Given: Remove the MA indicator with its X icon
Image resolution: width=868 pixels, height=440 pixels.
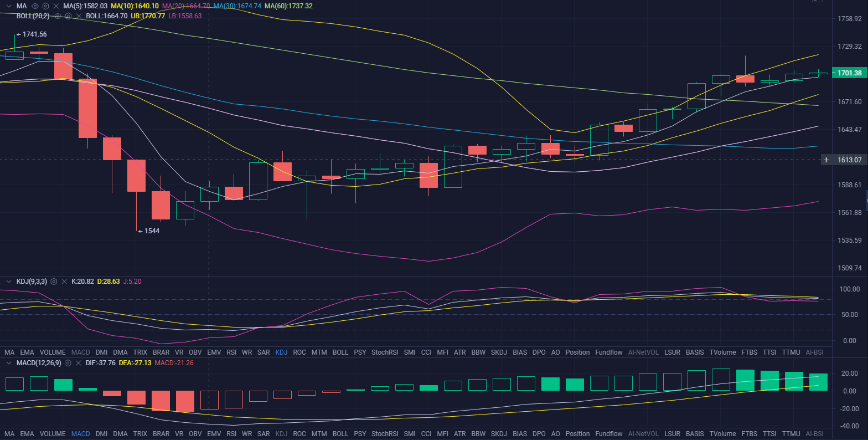Looking at the screenshot, I should 56,6.
